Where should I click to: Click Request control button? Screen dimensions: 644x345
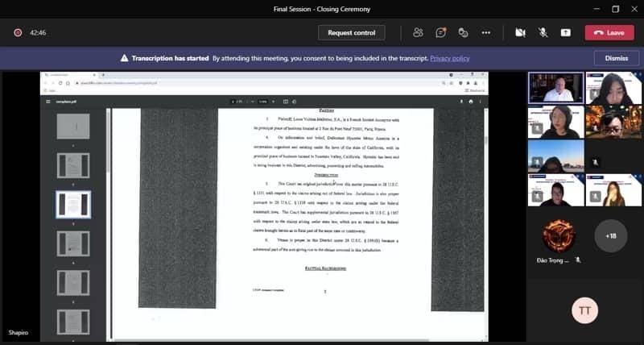(x=352, y=32)
